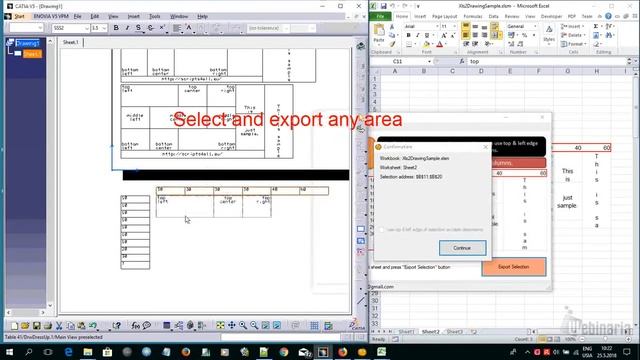Close the Confirmation dialog

[485, 147]
